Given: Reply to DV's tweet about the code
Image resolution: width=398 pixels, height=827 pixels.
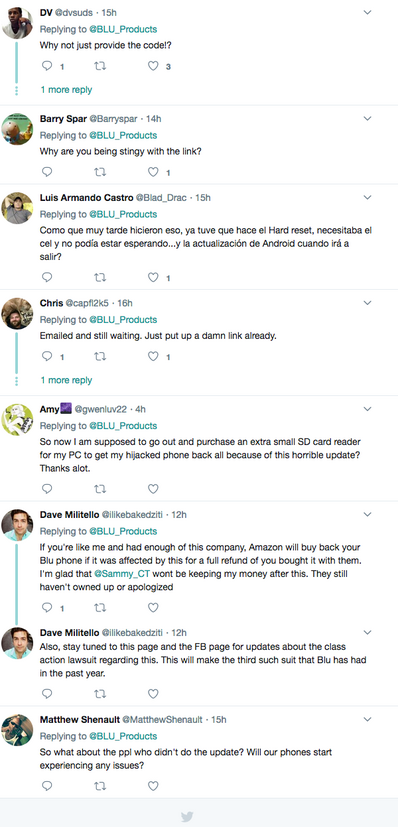Looking at the screenshot, I should pyautogui.click(x=47, y=66).
